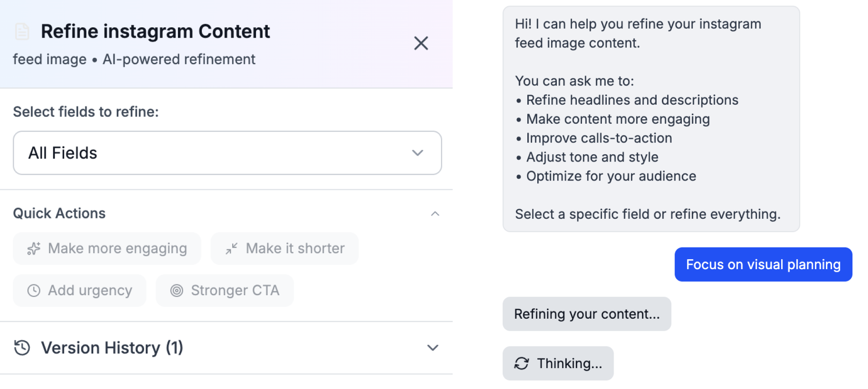Image resolution: width=868 pixels, height=389 pixels.
Task: Click the target icon on Stronger CTA
Action: tap(176, 290)
